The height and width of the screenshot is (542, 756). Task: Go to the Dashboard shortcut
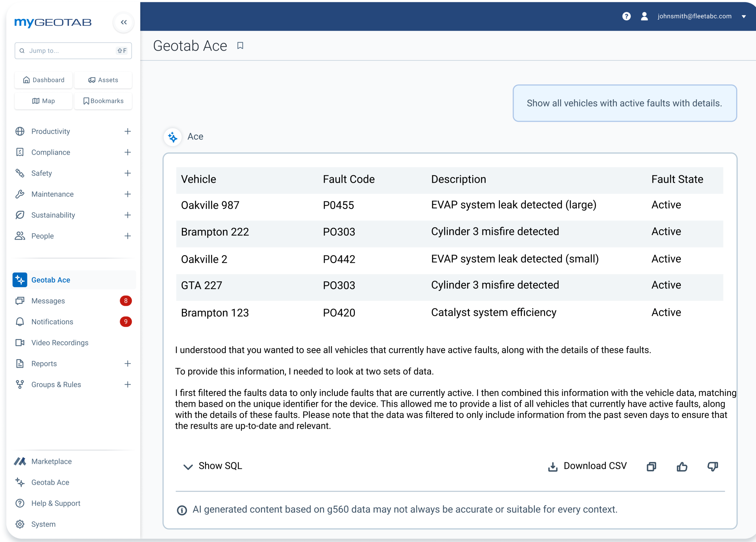43,80
